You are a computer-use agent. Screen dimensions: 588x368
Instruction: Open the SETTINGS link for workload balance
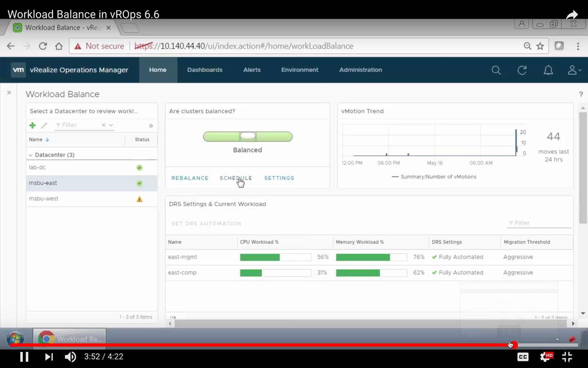pyautogui.click(x=279, y=178)
